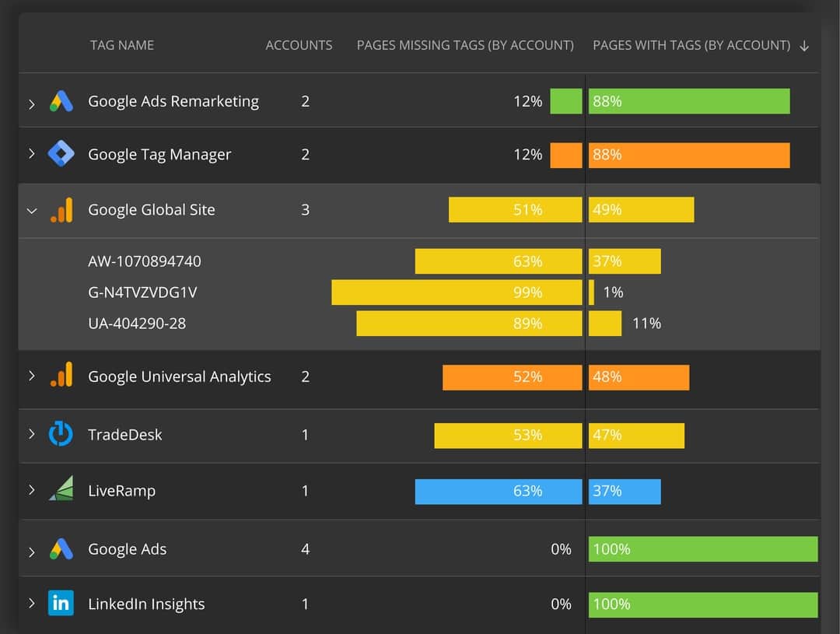
Task: Click the 48% bar for Google Universal Analytics
Action: point(639,377)
